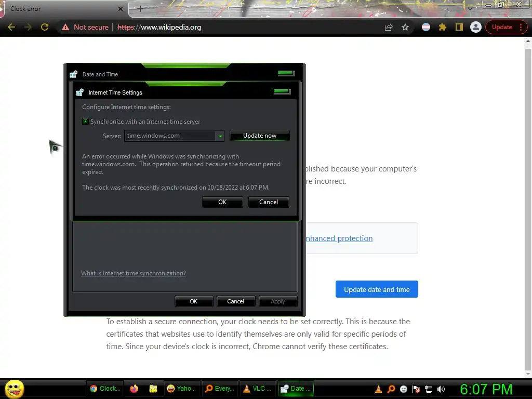The image size is (532, 399).
Task: Click the share page icon in address bar
Action: (389, 27)
